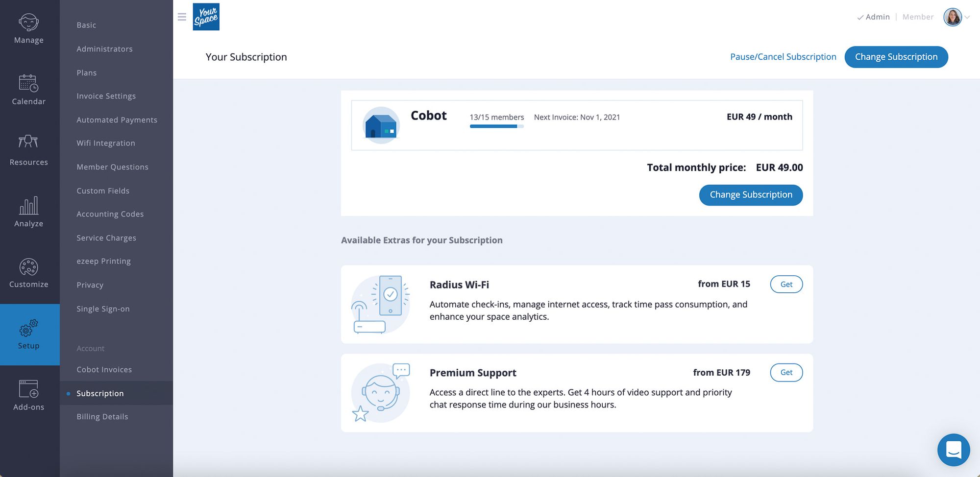Image resolution: width=980 pixels, height=477 pixels.
Task: Click 'from EUR 179' price
Action: tap(721, 373)
